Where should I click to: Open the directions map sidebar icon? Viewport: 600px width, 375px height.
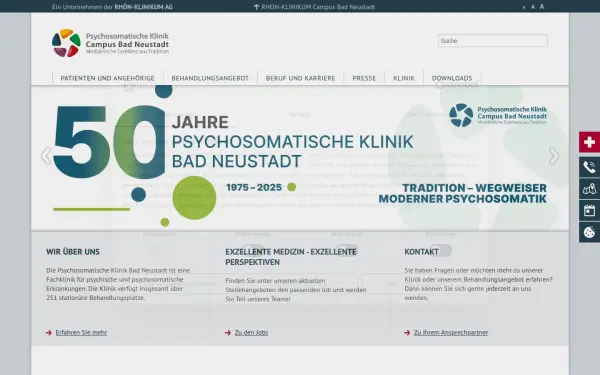589,189
